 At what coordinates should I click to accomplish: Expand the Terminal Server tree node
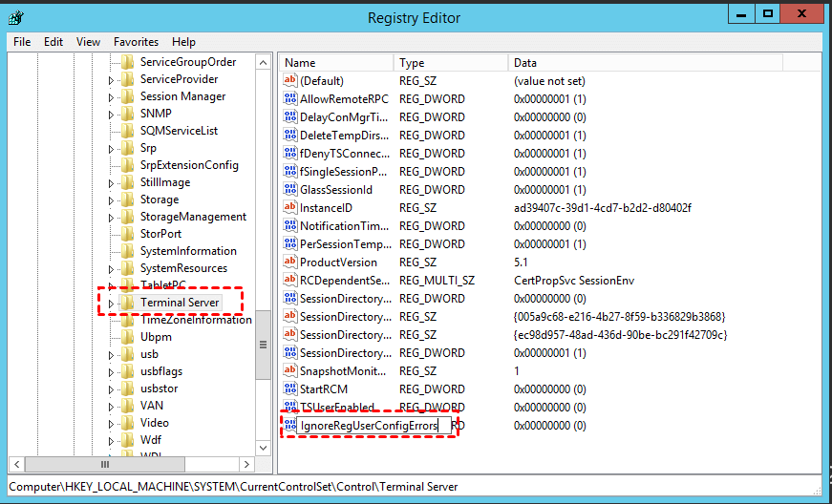pyautogui.click(x=111, y=304)
